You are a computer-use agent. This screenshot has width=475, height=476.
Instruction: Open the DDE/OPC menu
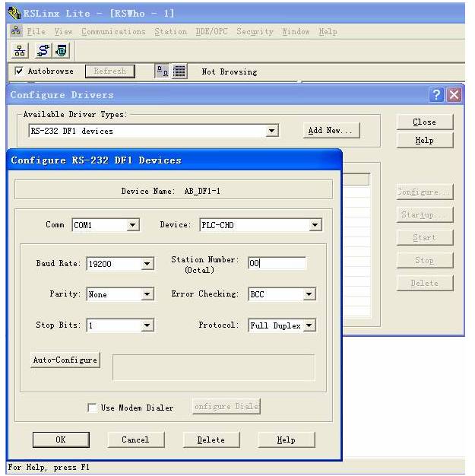coord(211,31)
